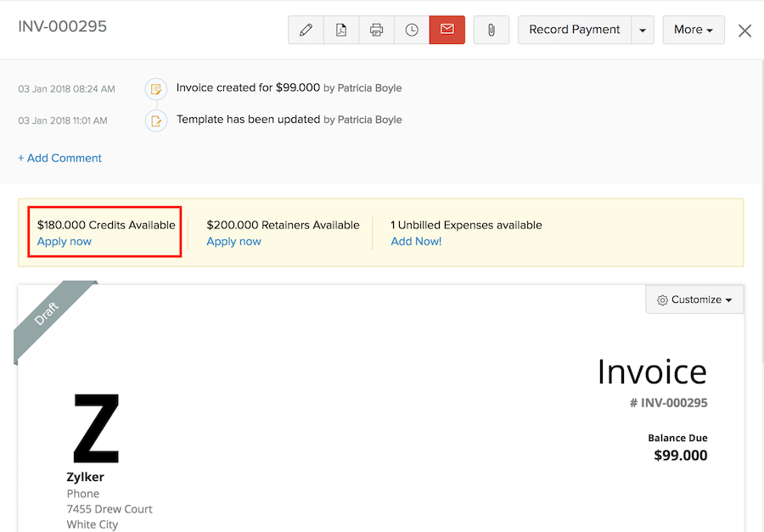Click the Zylker company logo
Image resolution: width=764 pixels, height=532 pixels.
tap(95, 428)
